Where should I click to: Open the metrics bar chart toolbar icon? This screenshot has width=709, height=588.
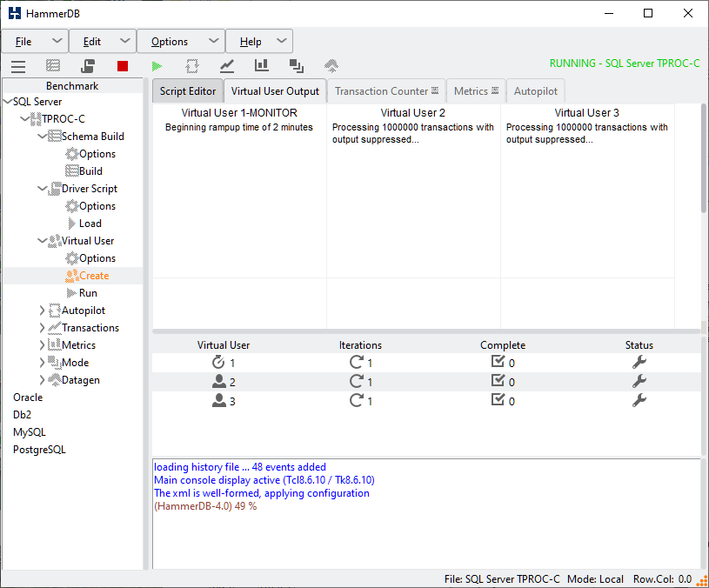(261, 65)
